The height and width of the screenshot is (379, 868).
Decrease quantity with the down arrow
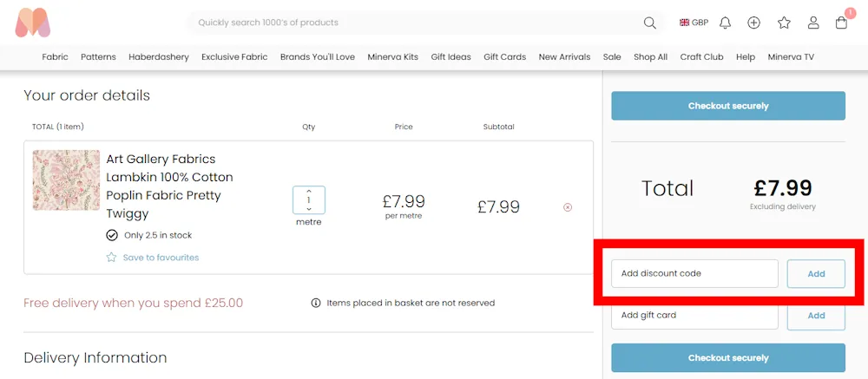point(309,209)
